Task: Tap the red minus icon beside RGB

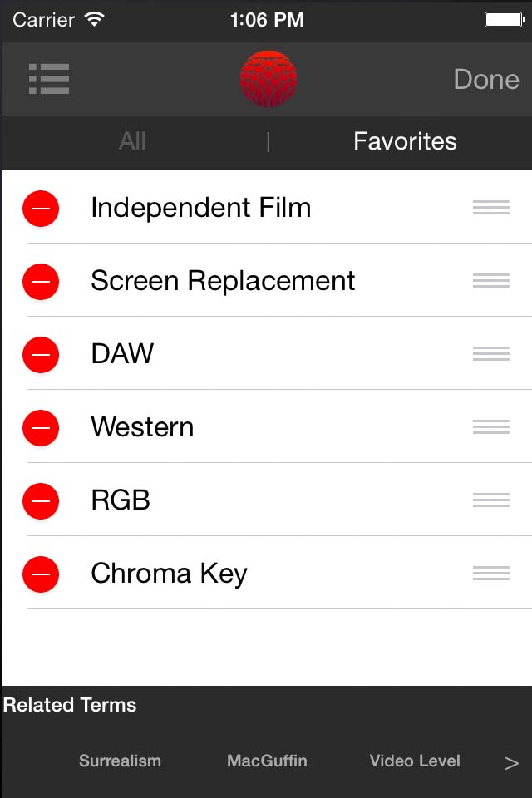Action: 41,500
